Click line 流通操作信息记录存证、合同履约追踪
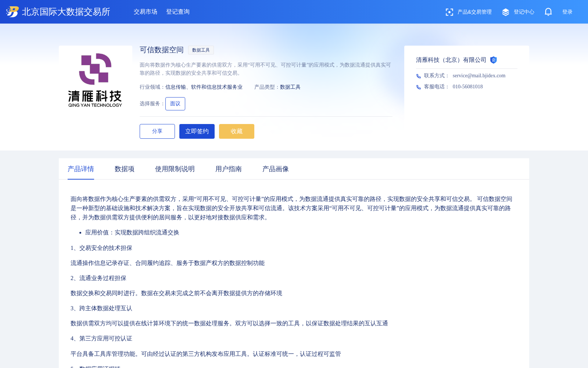The width and height of the screenshot is (588, 368). 168,263
